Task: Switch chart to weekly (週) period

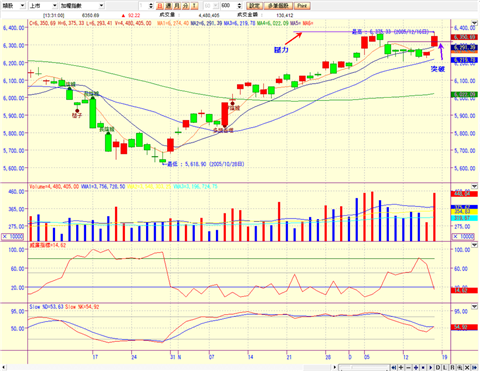Action: coord(168,6)
